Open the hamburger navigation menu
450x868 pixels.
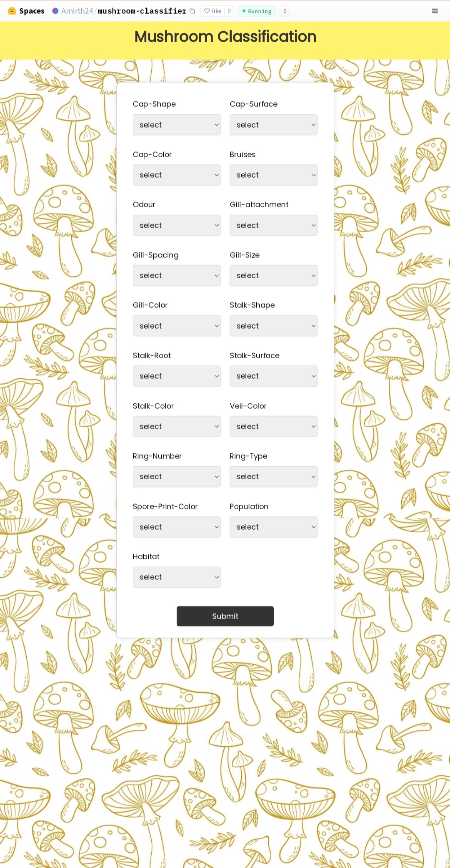tap(435, 11)
